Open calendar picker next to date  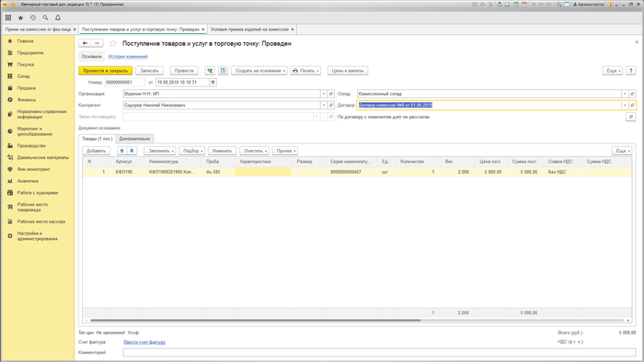point(213,83)
